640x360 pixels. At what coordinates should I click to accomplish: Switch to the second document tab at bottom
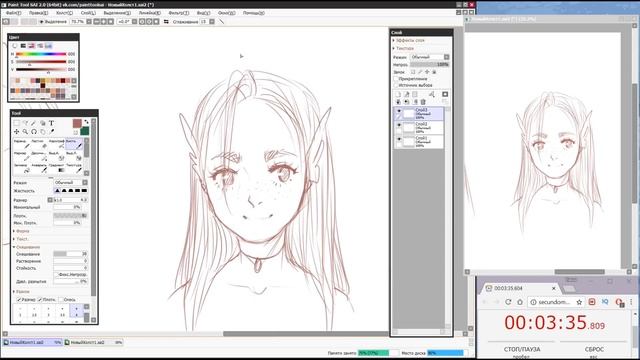pos(94,342)
